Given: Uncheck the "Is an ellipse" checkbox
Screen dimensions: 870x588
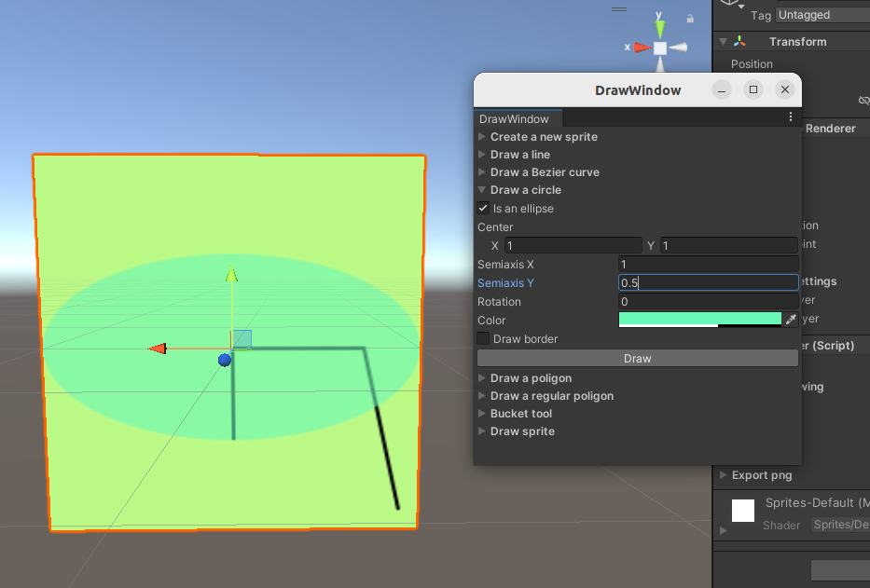Looking at the screenshot, I should coord(483,208).
